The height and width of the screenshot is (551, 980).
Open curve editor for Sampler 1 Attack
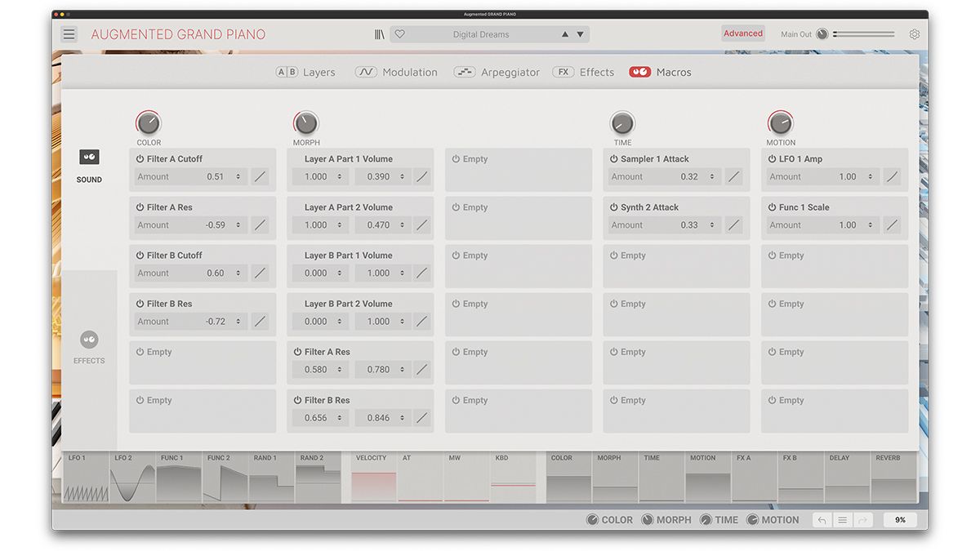click(x=734, y=176)
